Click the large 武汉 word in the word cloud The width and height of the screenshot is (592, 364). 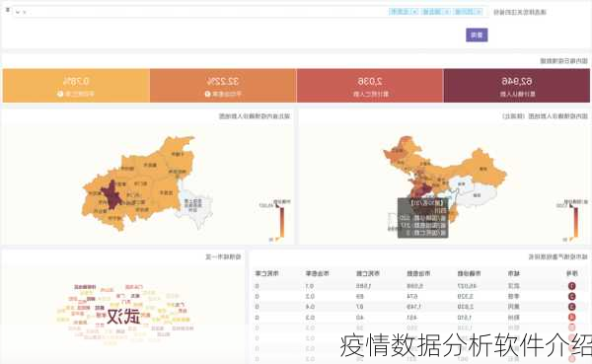pyautogui.click(x=123, y=316)
